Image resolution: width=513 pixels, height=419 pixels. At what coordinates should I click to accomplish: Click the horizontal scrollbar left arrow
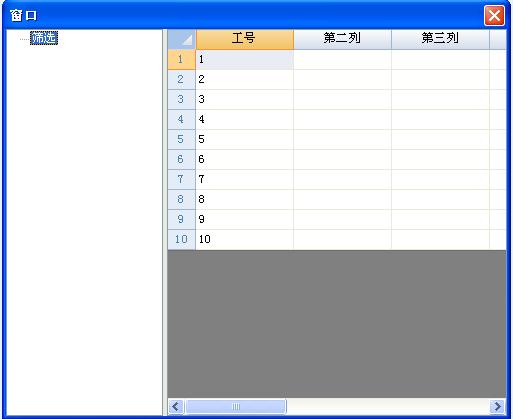176,406
